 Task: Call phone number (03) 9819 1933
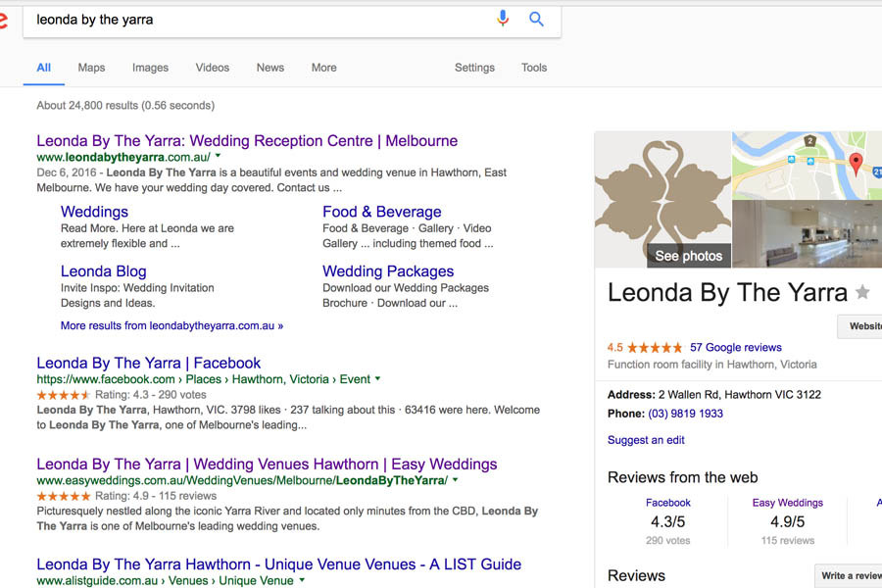(685, 414)
